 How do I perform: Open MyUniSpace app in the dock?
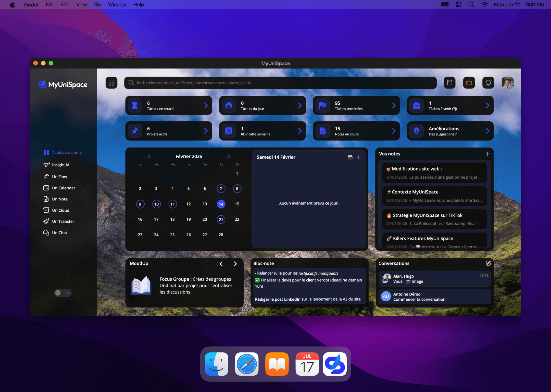(335, 364)
